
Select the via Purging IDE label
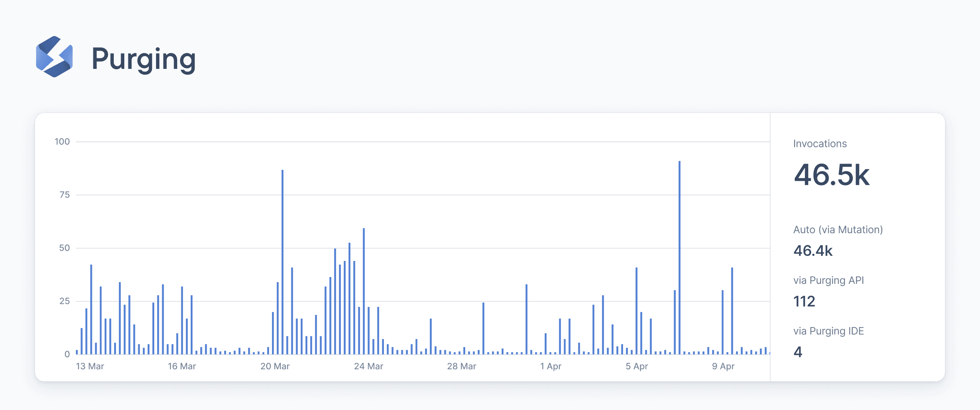[828, 331]
